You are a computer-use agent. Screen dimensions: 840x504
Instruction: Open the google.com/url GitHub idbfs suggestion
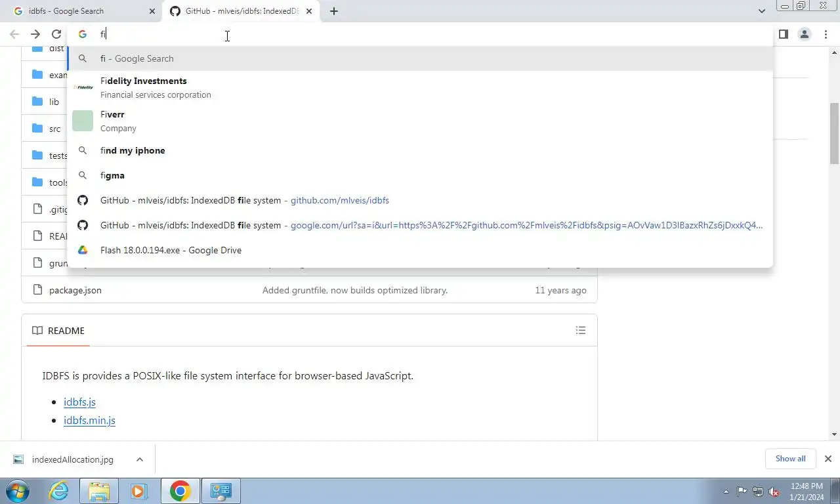click(x=420, y=225)
